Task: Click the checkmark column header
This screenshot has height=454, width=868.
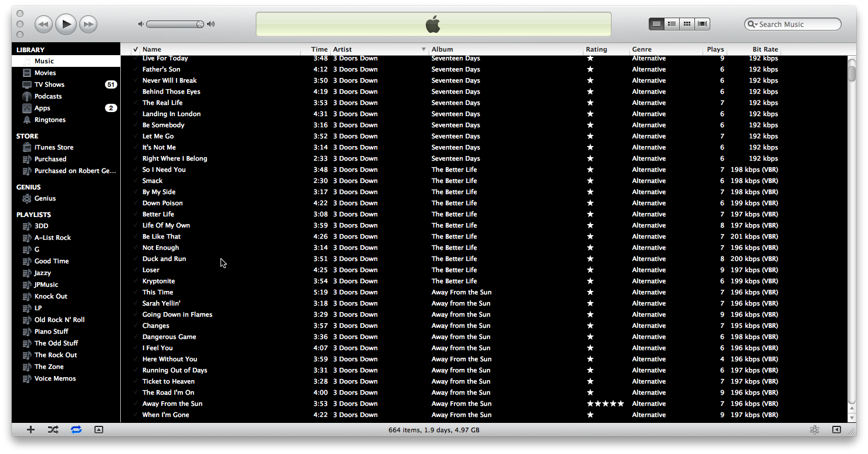Action: [x=135, y=49]
